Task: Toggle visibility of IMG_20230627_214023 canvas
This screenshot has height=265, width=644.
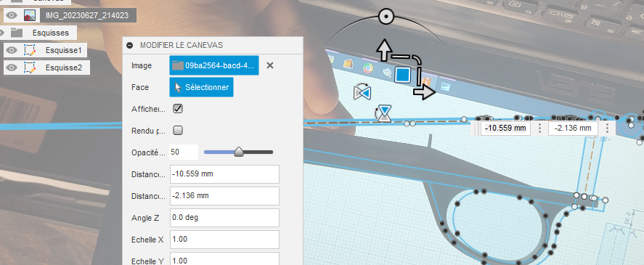Action: 12,16
